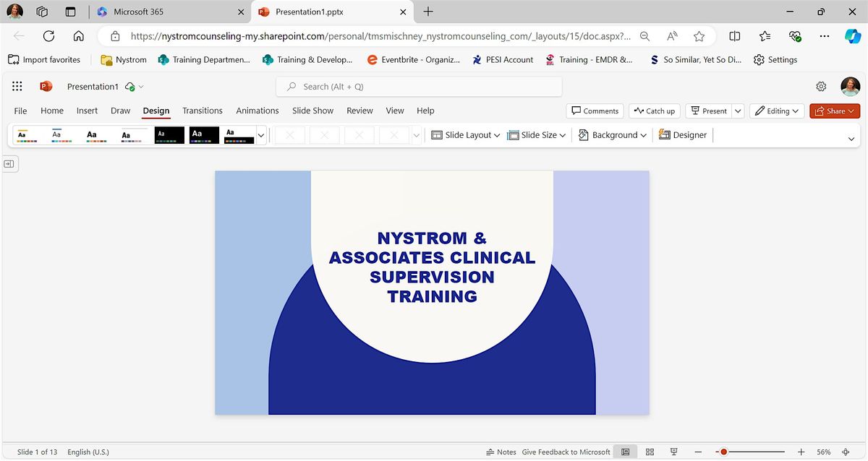Open the Microsoft 365 app launcher grid

tap(17, 86)
